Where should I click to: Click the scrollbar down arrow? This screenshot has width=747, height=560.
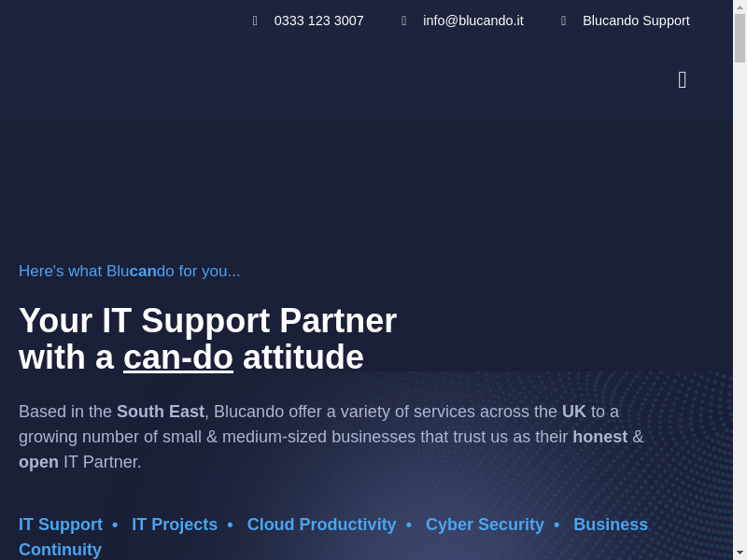point(740,553)
